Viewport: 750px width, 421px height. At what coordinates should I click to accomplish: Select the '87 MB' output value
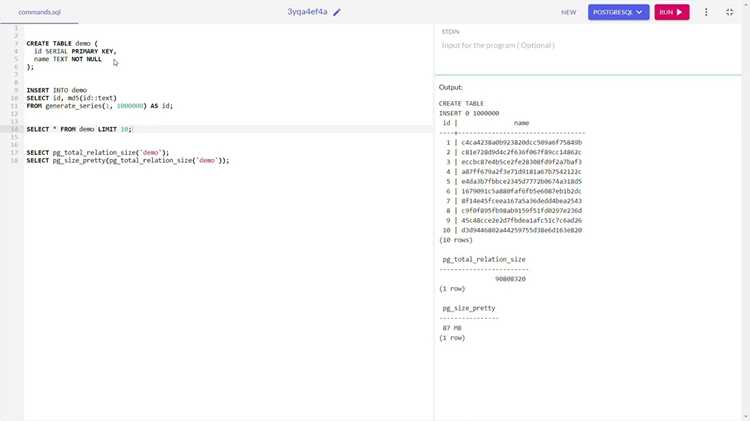tap(452, 328)
